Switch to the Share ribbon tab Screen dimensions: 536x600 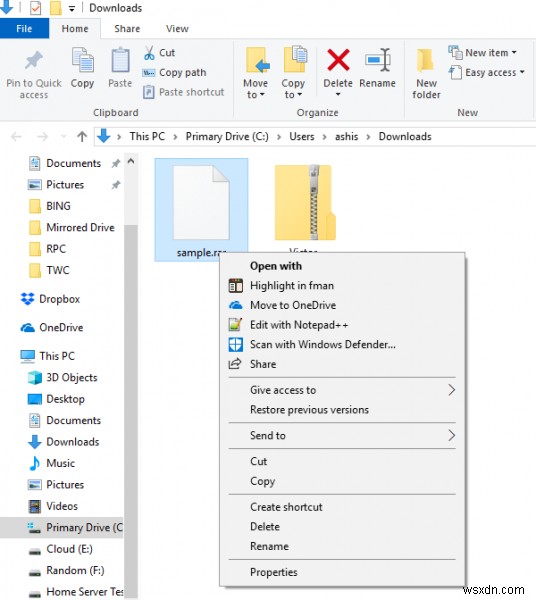(x=127, y=29)
